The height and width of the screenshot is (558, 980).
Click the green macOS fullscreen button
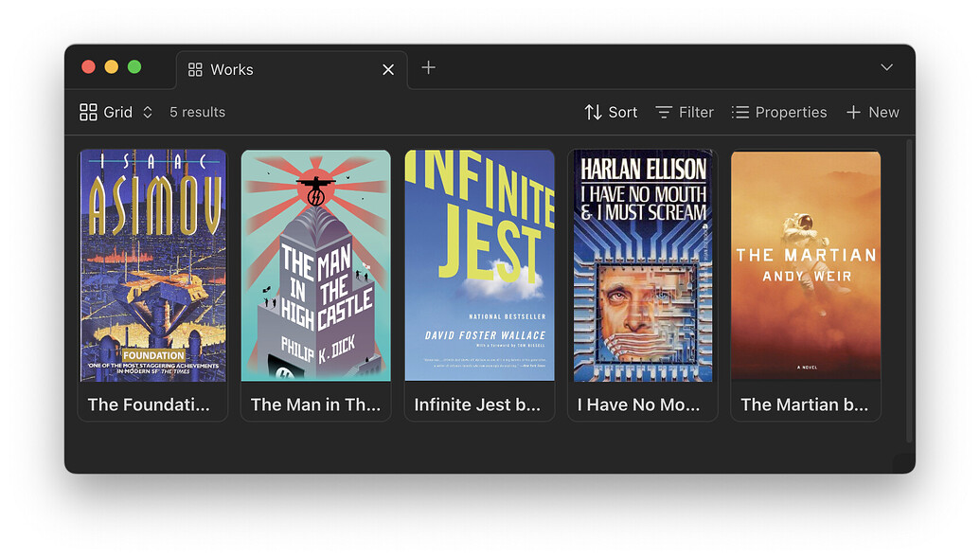click(x=134, y=66)
